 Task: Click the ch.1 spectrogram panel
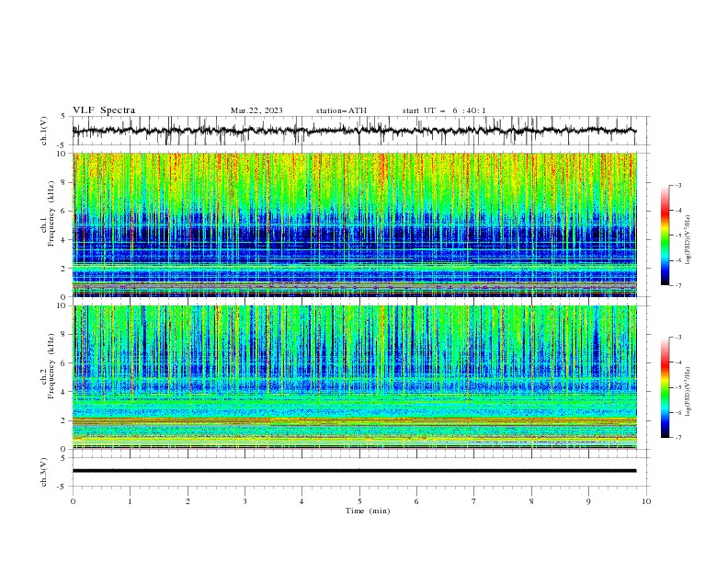(355, 224)
